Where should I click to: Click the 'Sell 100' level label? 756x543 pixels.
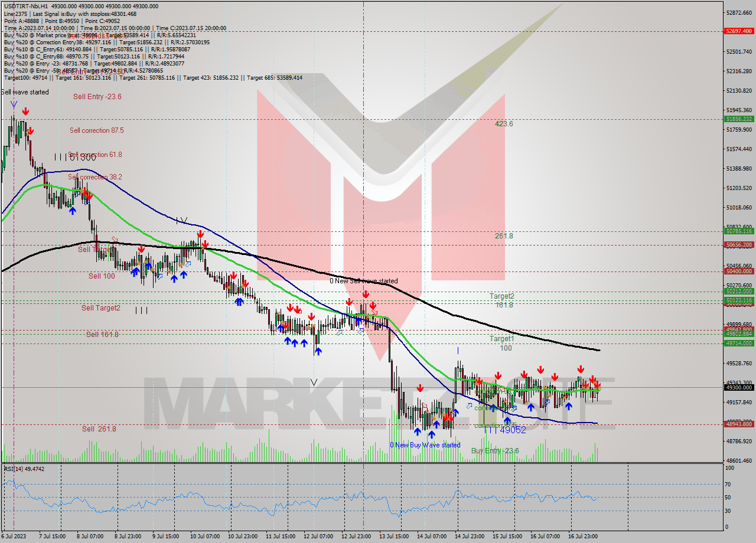[x=102, y=276]
